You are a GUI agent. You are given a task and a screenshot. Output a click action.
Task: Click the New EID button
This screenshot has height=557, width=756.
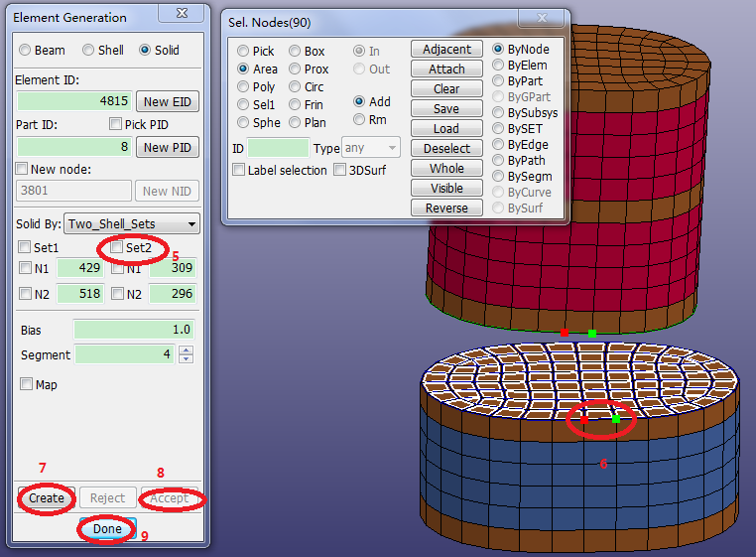pos(169,102)
